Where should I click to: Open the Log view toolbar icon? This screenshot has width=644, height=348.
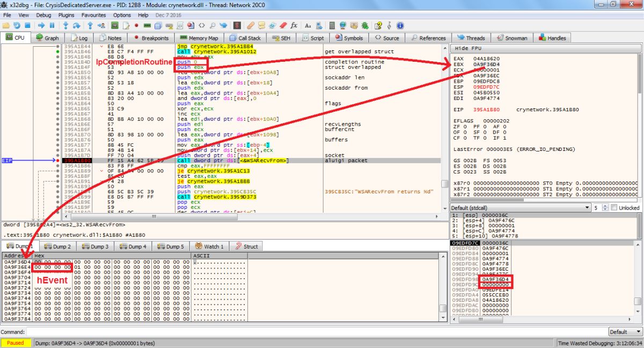(126, 25)
